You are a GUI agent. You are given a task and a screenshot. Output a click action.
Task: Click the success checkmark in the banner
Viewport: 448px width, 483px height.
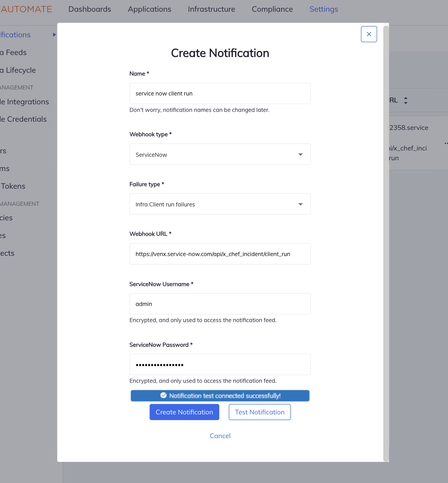click(163, 395)
